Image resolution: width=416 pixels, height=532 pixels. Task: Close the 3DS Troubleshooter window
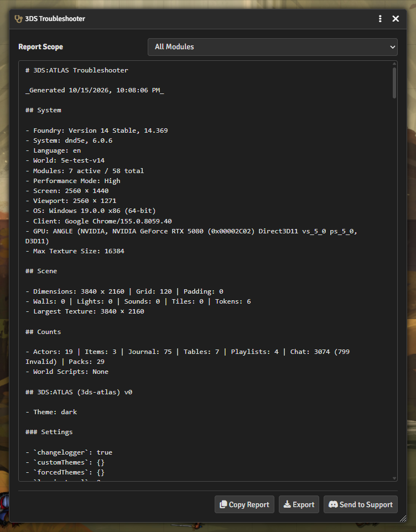point(396,19)
